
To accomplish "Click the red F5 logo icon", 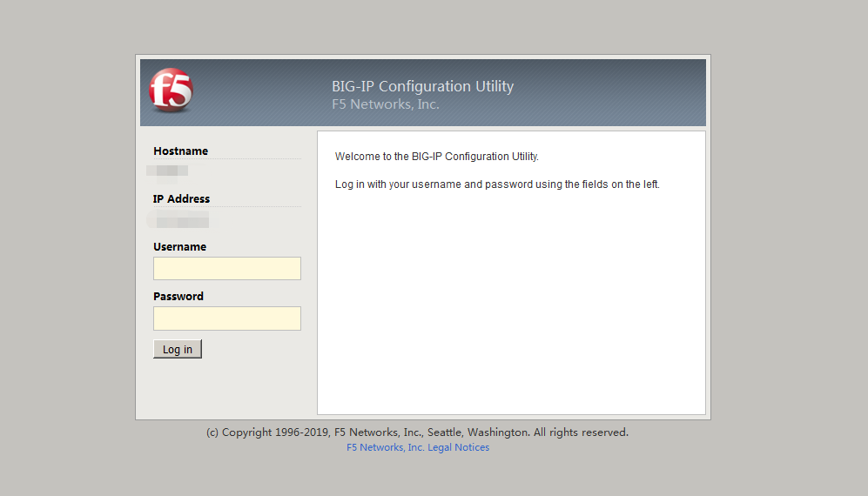I will [x=171, y=90].
